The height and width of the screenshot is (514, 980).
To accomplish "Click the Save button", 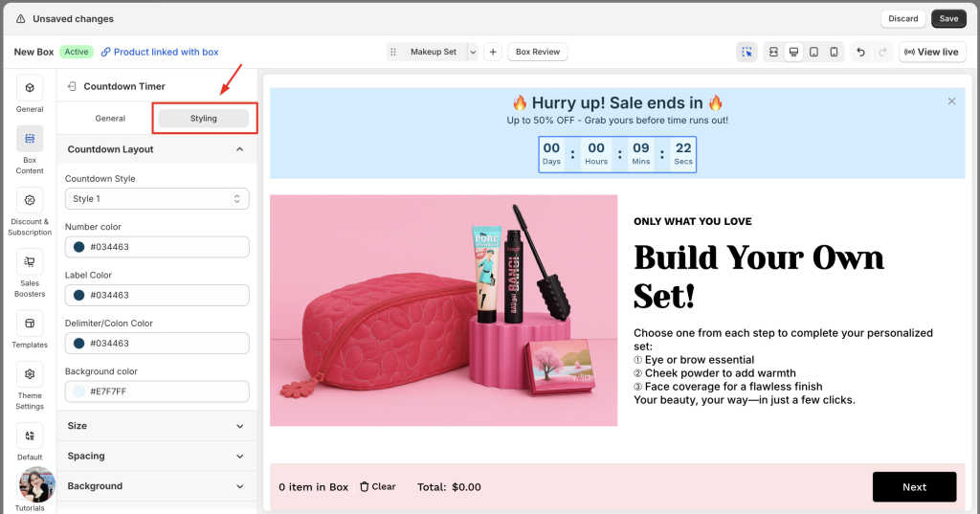I will click(x=948, y=18).
